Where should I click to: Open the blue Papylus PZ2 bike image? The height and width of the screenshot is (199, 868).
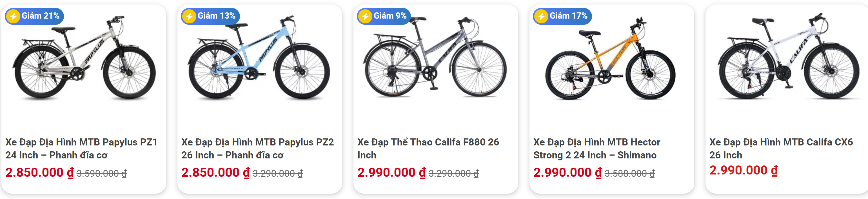(259, 59)
